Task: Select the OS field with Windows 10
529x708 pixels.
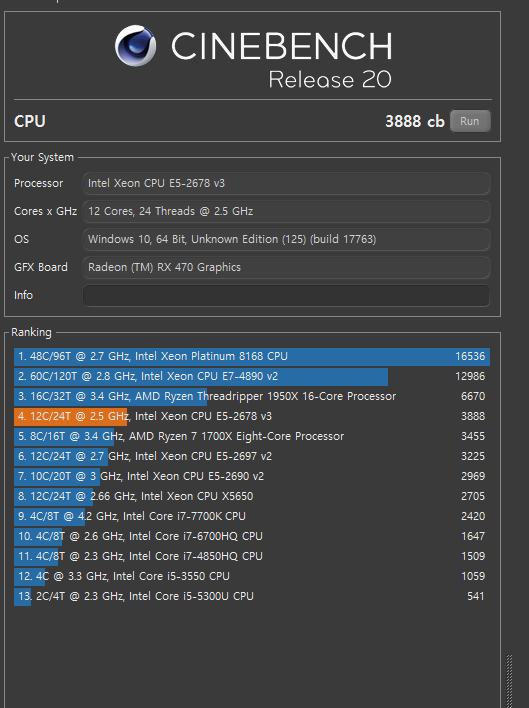Action: click(287, 239)
